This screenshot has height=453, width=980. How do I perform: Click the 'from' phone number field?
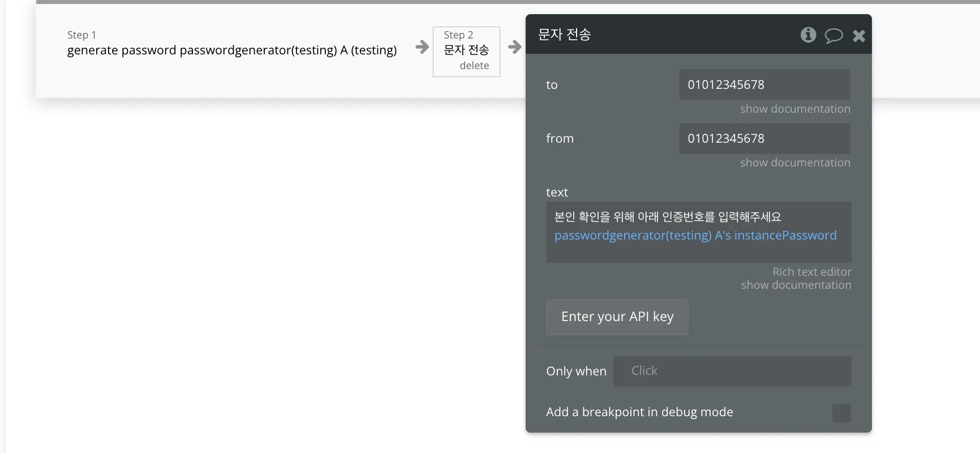[x=764, y=138]
